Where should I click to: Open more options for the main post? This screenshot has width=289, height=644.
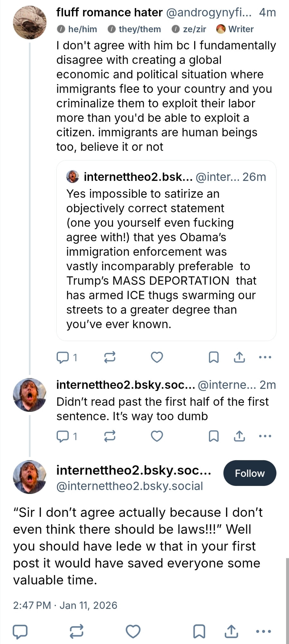point(264,631)
